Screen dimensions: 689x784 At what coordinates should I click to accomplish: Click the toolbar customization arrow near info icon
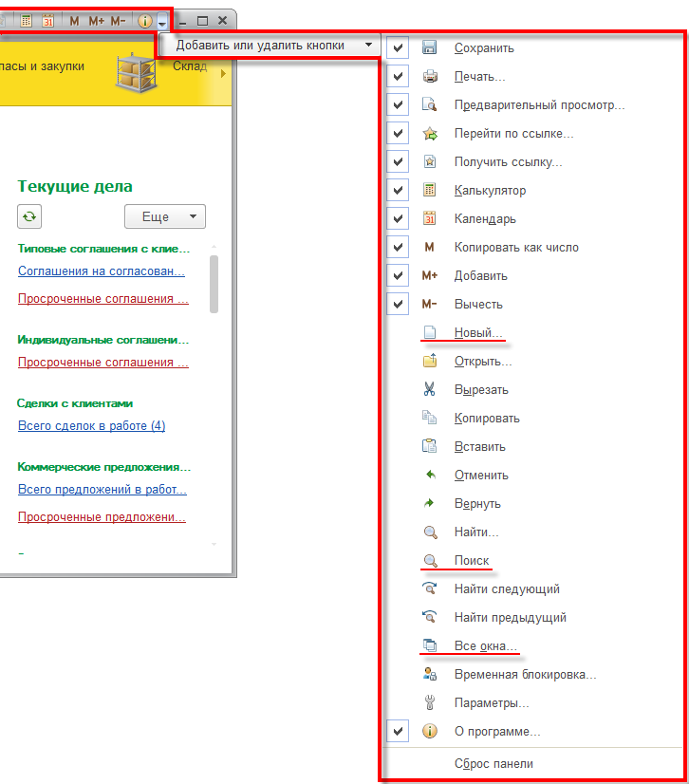[x=163, y=22]
